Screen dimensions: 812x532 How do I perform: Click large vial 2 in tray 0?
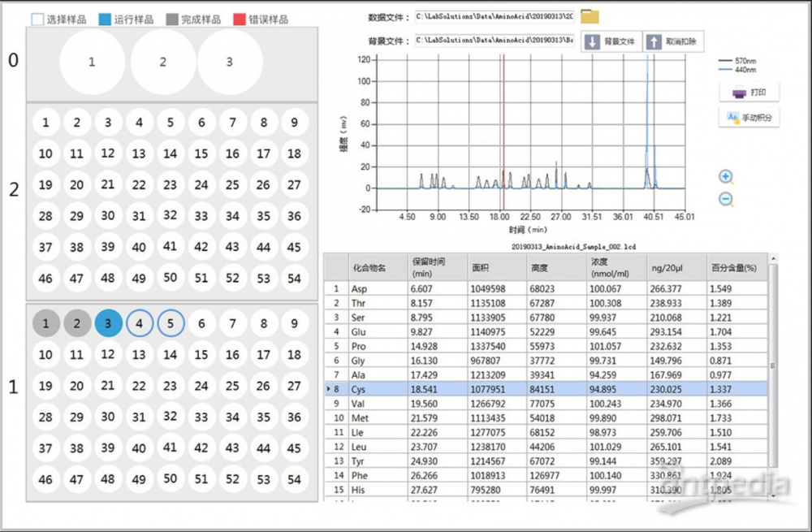coord(162,62)
